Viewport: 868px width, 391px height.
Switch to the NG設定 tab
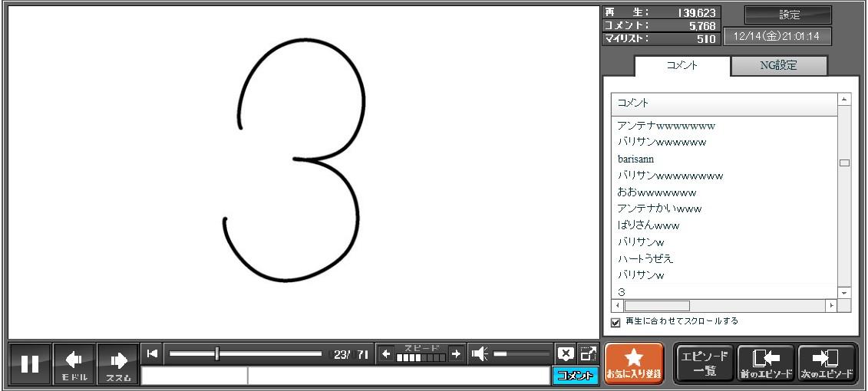pos(778,66)
